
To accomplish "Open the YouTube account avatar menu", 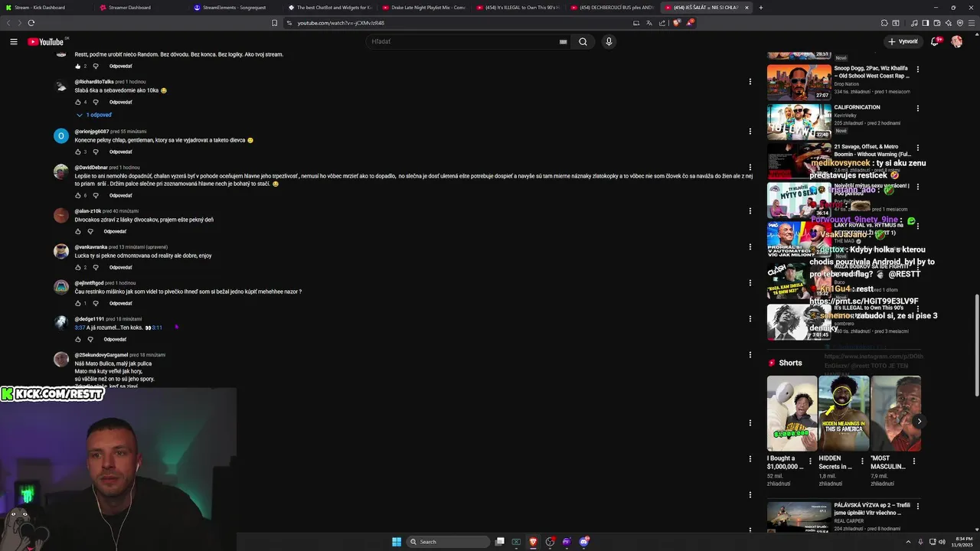I will click(x=956, y=41).
